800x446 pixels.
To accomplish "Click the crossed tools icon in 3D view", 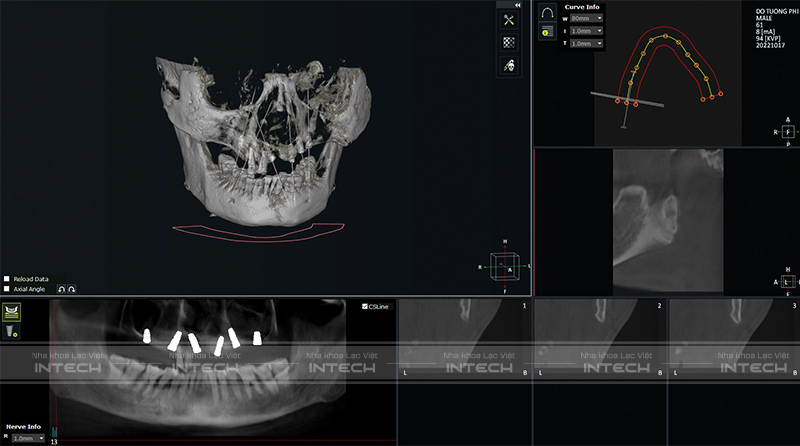I will 508,20.
